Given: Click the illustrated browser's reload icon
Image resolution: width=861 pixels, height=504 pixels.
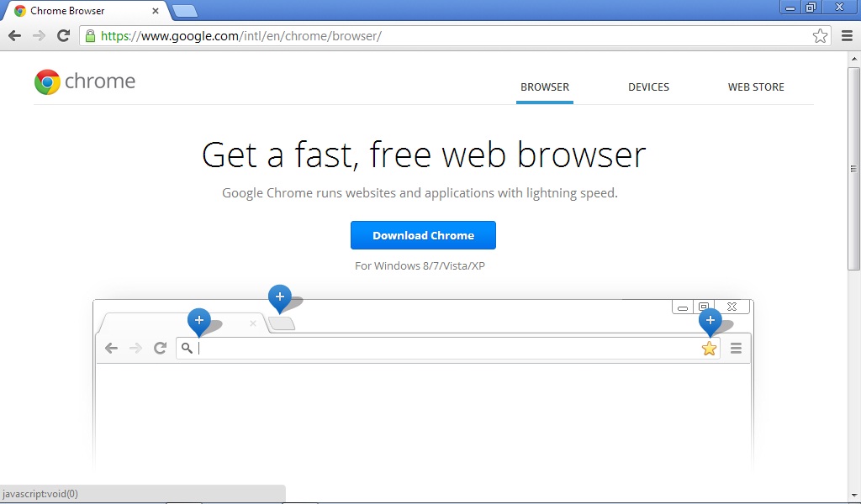Looking at the screenshot, I should (160, 348).
